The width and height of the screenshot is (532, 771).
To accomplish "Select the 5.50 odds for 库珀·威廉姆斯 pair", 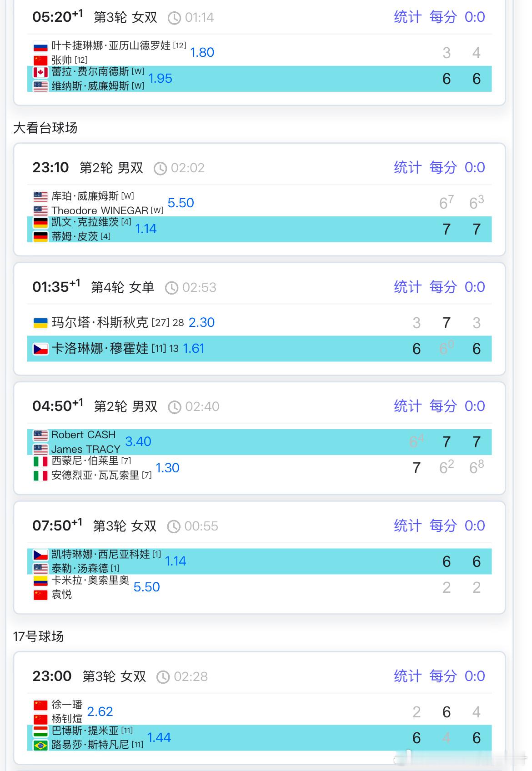I will pos(181,203).
